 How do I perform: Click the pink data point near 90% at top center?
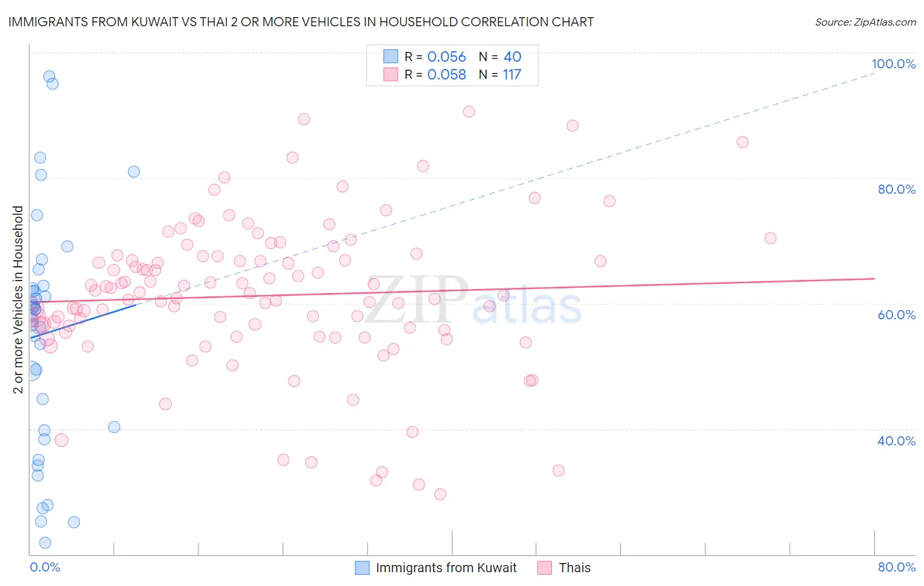tap(469, 112)
